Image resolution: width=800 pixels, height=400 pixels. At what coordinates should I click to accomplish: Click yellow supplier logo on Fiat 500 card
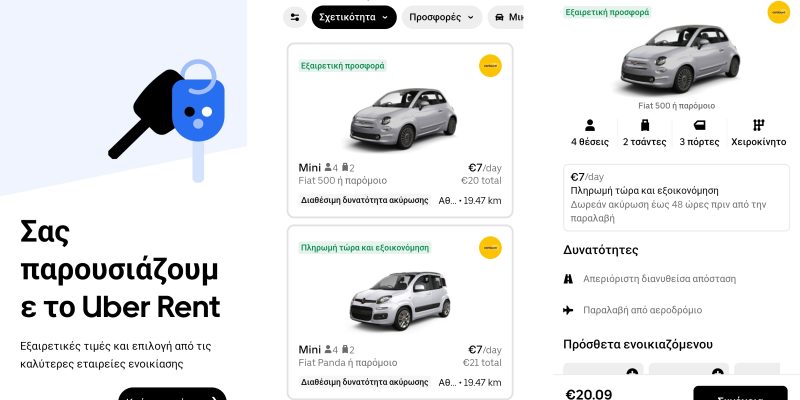point(490,66)
